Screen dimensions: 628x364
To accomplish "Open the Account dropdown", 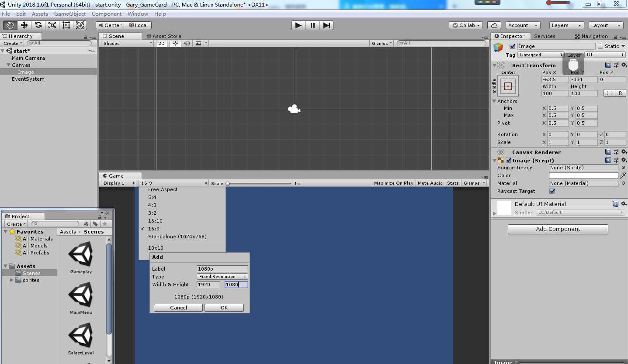I will coord(523,25).
